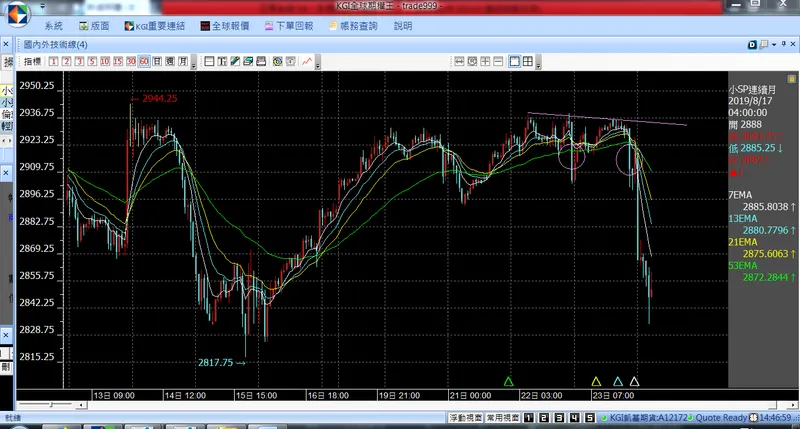800x429 pixels.
Task: Open the 版面 menu
Action: point(94,26)
